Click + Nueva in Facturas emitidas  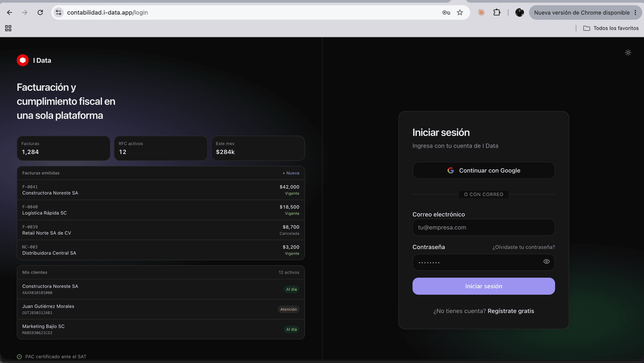(x=291, y=173)
